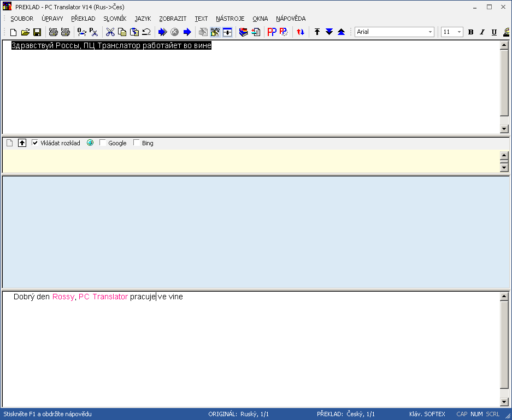The image size is (512, 420).
Task: Click inside the empty yellow decomposition pane
Action: tap(251, 161)
